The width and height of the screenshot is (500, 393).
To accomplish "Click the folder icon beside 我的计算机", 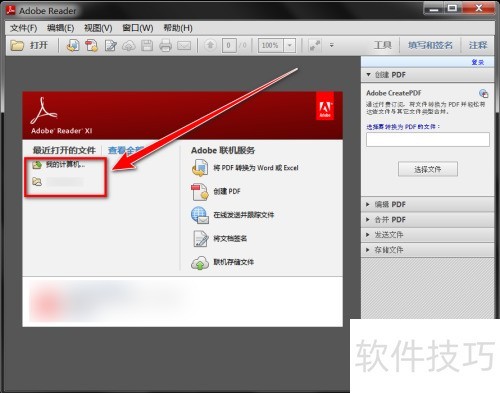I will (37, 164).
